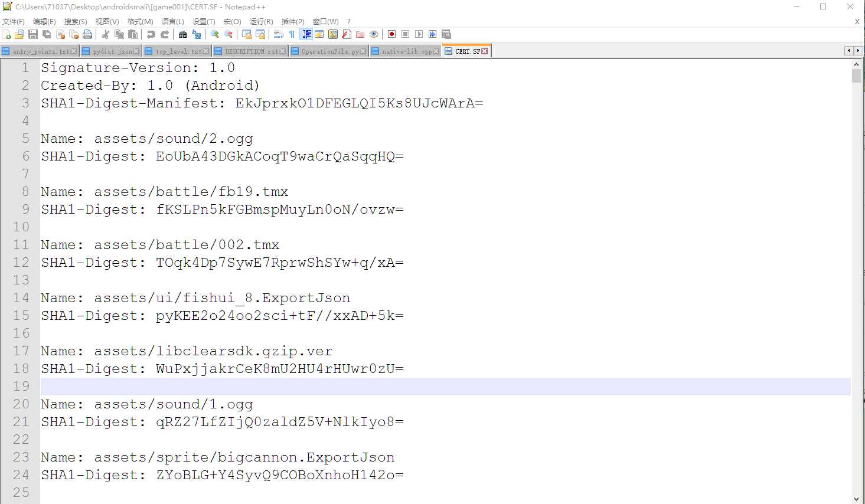Click the Undo arrow icon
The height and width of the screenshot is (504, 865).
pyautogui.click(x=151, y=34)
